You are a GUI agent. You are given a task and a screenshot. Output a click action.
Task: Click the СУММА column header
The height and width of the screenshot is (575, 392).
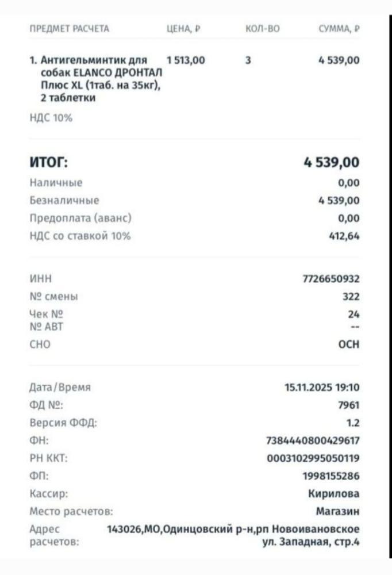[x=339, y=29]
